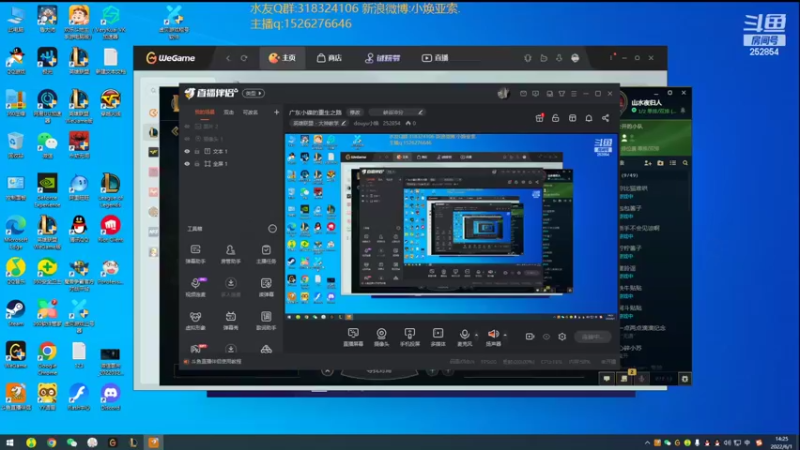This screenshot has height=450, width=800.
Task: Show hidden system tray icons
Action: click(647, 442)
